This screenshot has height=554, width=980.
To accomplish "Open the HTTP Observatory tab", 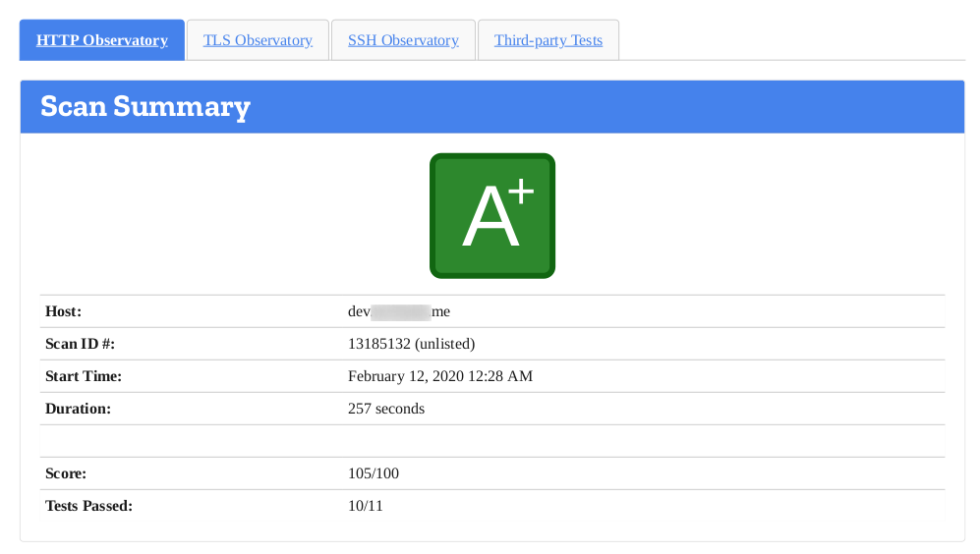I will (x=102, y=40).
